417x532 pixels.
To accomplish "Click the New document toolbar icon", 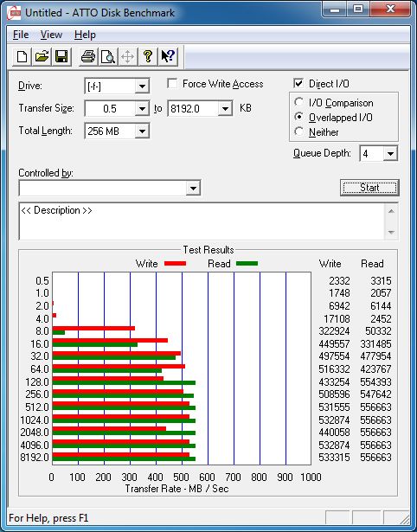I will (x=22, y=56).
